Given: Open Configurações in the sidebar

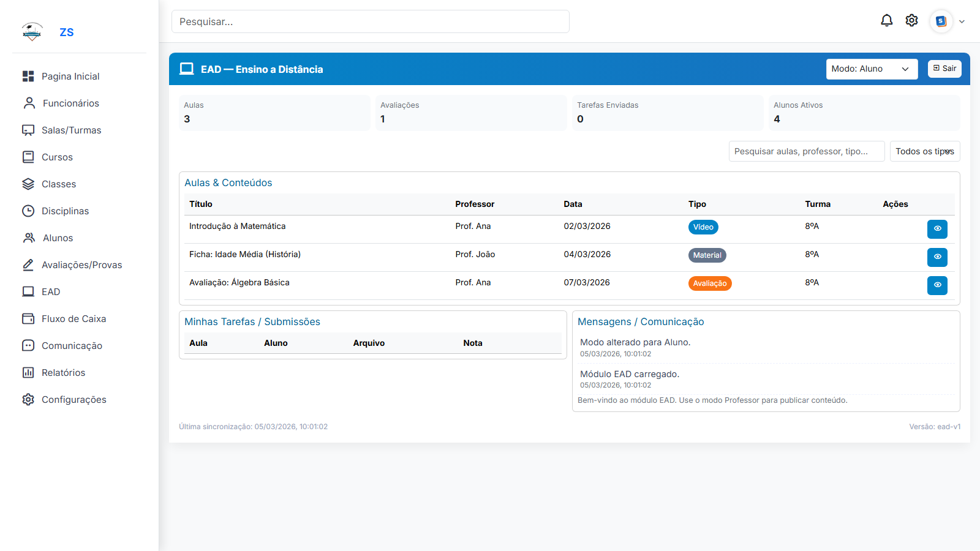Looking at the screenshot, I should [73, 399].
